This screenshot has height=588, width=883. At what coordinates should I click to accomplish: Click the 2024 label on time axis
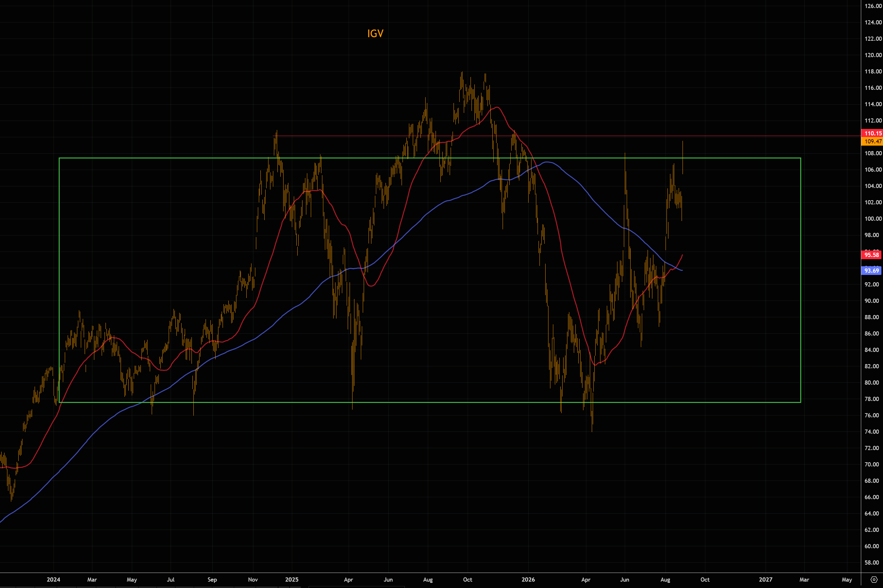[x=54, y=580]
